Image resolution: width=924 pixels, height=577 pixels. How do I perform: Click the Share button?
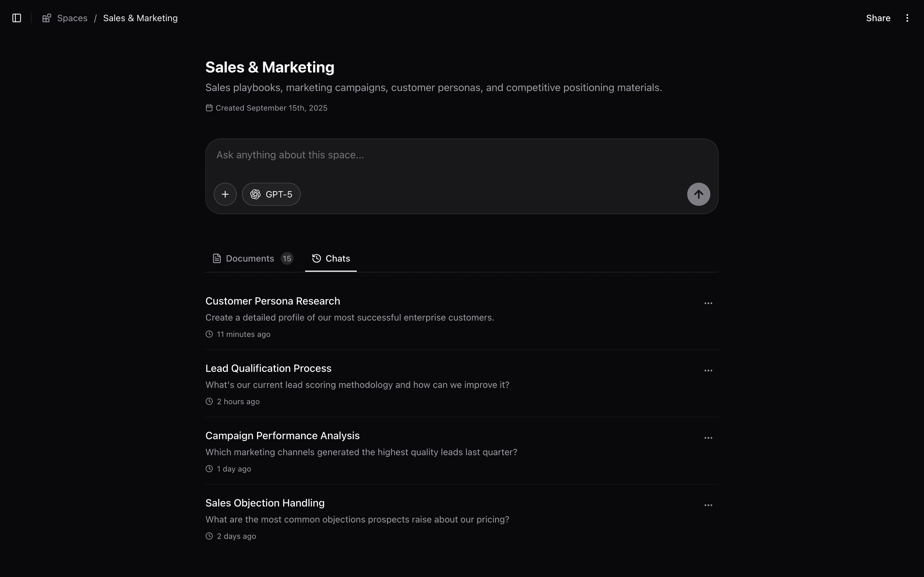click(878, 18)
